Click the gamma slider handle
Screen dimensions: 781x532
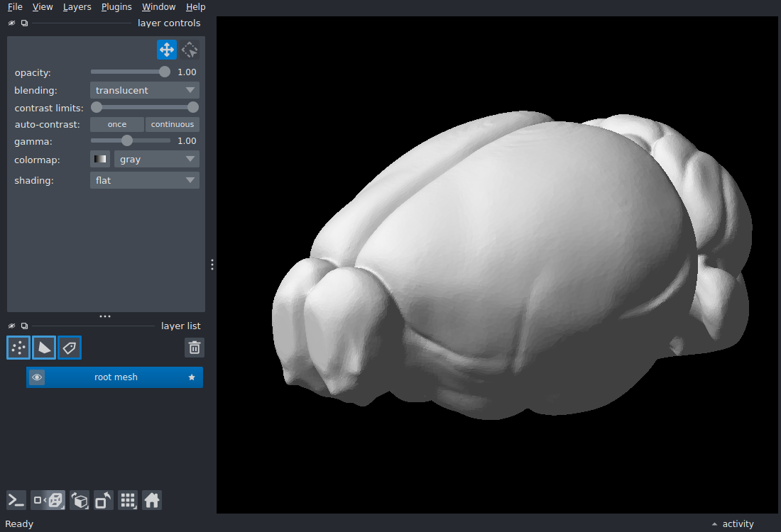click(x=127, y=140)
